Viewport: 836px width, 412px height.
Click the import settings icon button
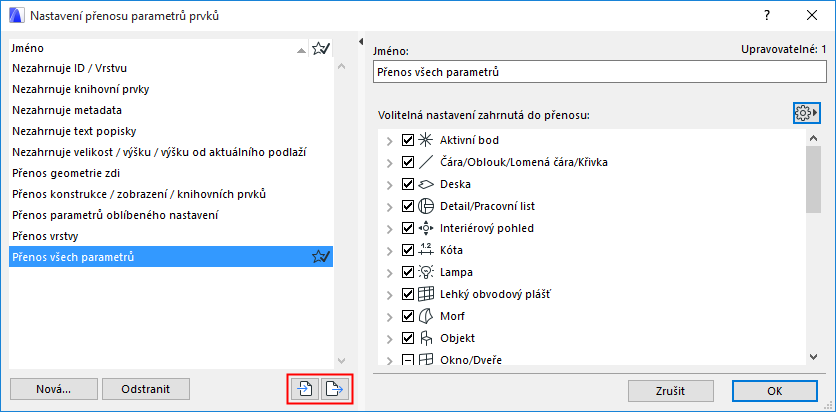click(305, 389)
